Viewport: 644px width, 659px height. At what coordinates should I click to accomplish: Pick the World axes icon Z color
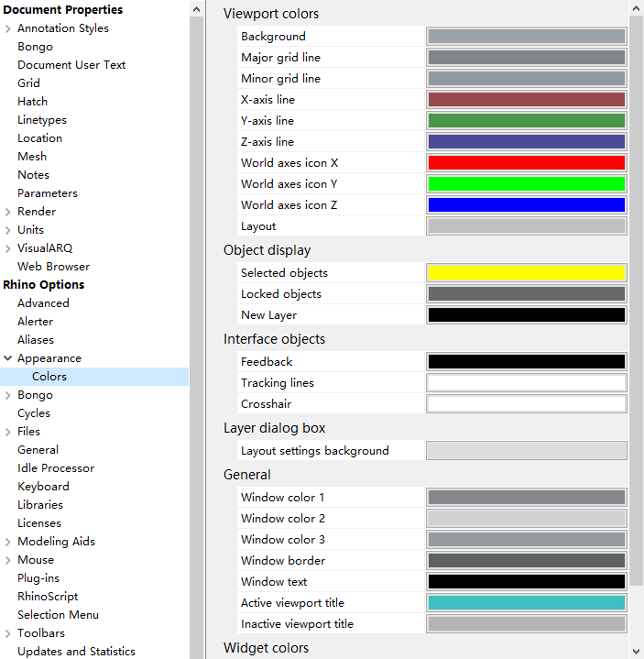pos(527,204)
